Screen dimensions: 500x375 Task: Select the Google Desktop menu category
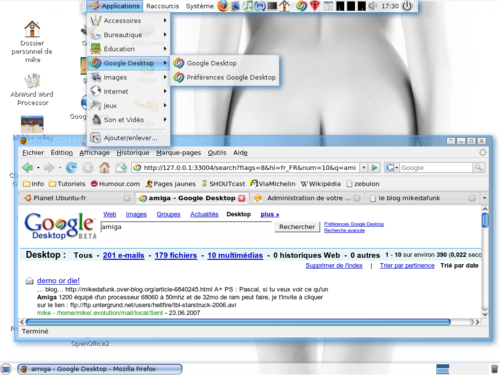[129, 63]
